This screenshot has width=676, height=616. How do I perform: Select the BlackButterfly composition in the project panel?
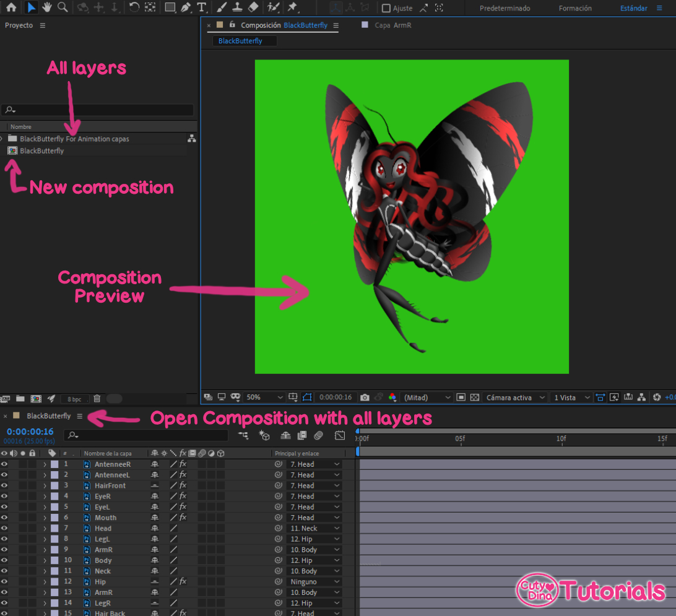click(43, 150)
